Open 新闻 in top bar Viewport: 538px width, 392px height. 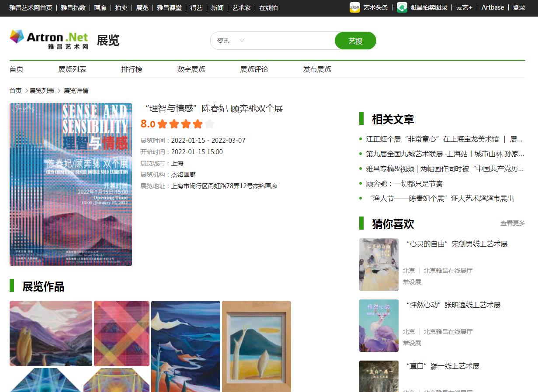[217, 8]
